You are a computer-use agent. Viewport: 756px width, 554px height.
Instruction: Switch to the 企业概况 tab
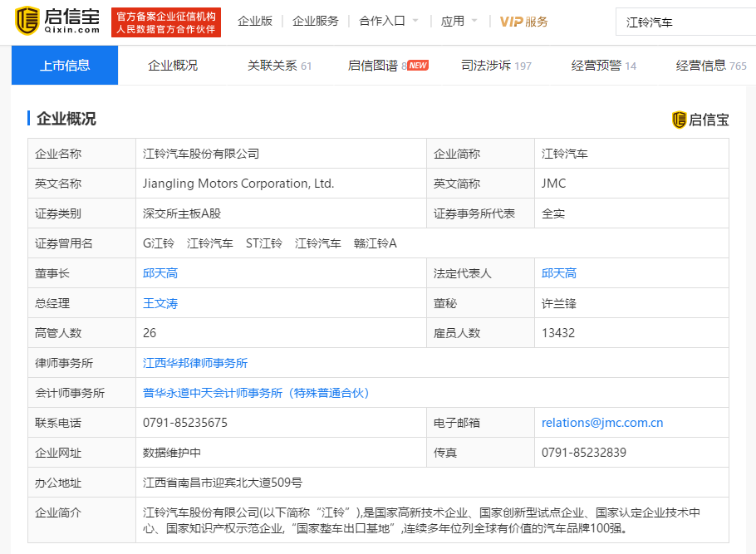click(173, 65)
